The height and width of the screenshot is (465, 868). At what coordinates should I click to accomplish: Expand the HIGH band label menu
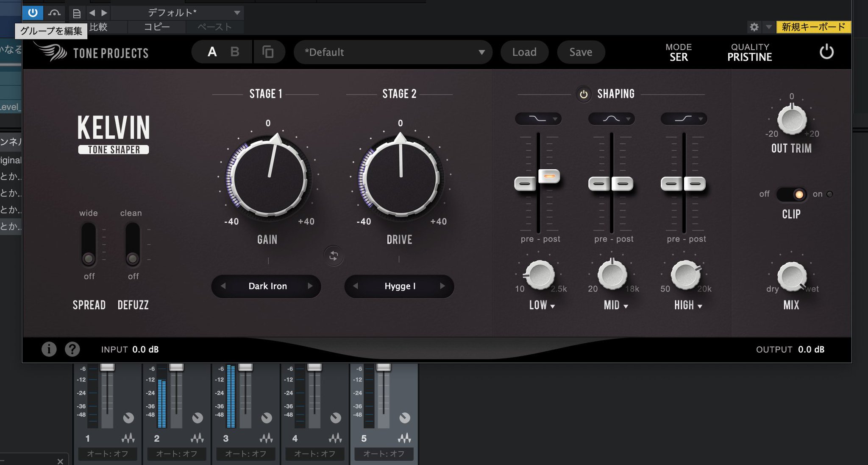click(688, 305)
